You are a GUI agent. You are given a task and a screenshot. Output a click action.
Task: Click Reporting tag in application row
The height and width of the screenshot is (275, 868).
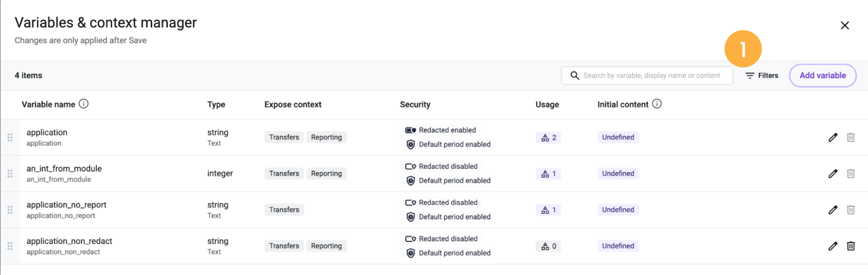click(326, 137)
